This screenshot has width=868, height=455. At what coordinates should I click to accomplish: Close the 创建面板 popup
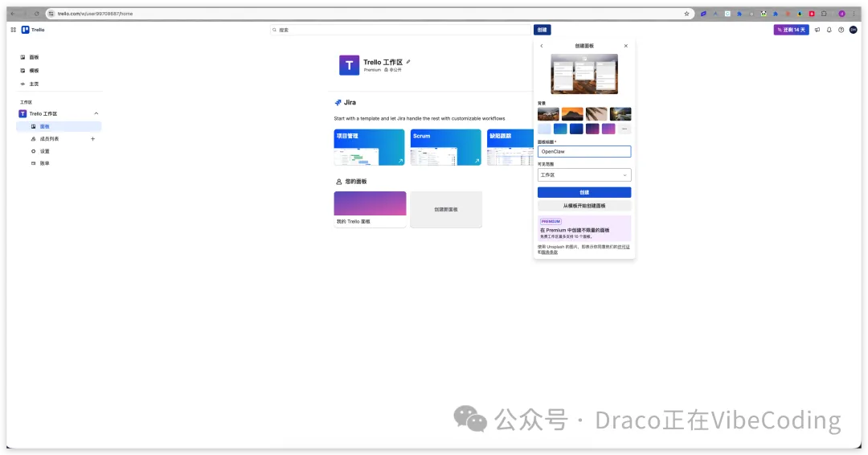point(626,46)
